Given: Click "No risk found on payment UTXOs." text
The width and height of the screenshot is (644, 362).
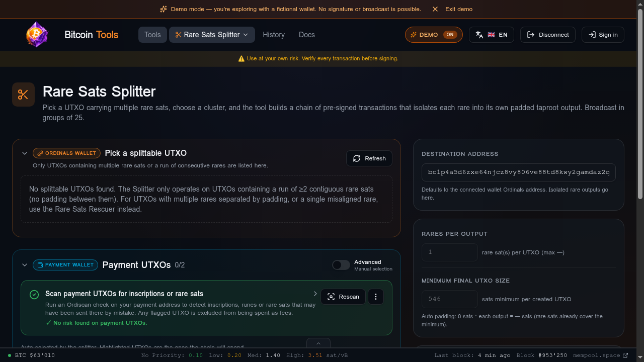Looking at the screenshot, I should [x=100, y=323].
